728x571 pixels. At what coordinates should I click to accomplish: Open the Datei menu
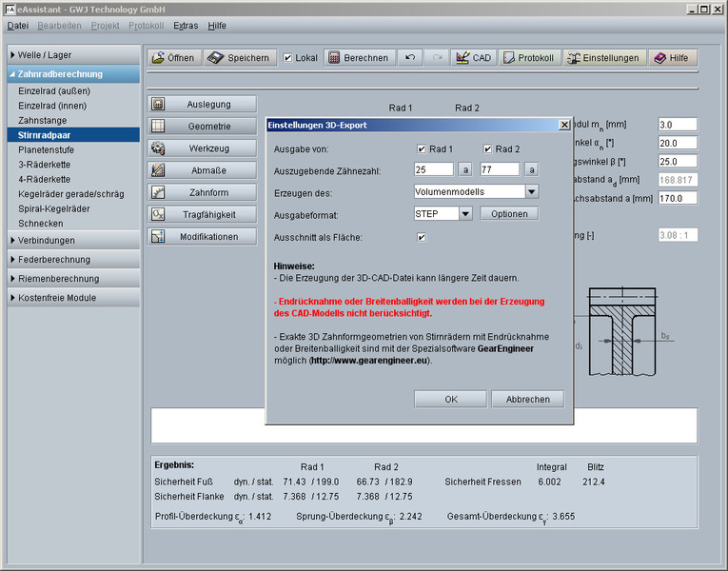pyautogui.click(x=18, y=26)
